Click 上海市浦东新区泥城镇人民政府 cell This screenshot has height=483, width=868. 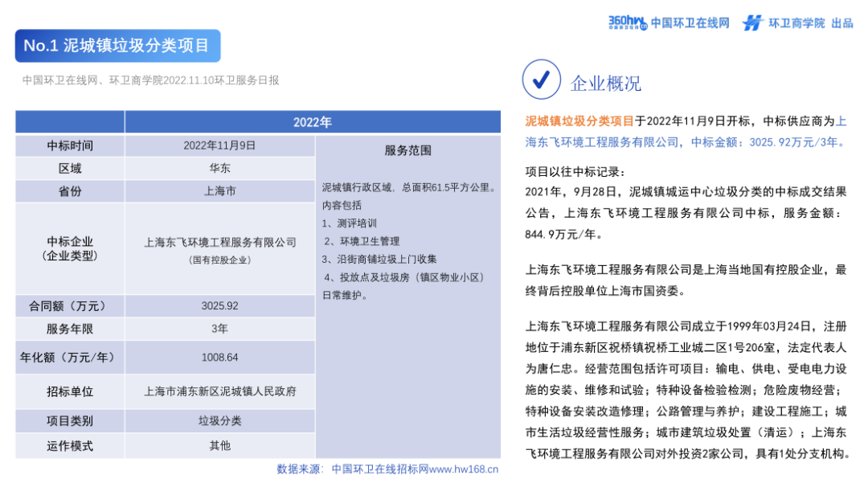(x=219, y=391)
